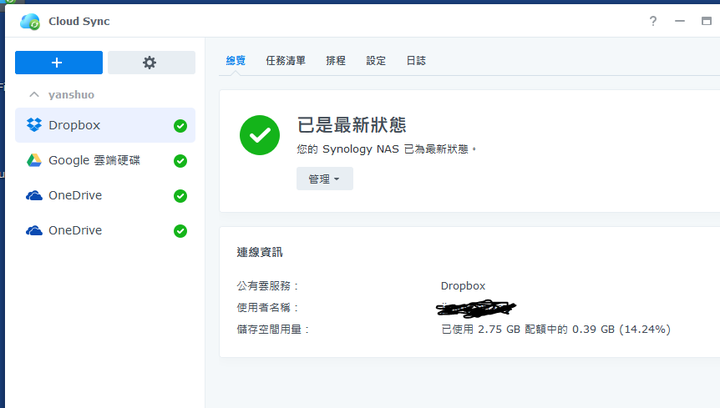Viewport: 720px width, 408px height.
Task: Switch to the 總覽 tab
Action: [x=236, y=61]
